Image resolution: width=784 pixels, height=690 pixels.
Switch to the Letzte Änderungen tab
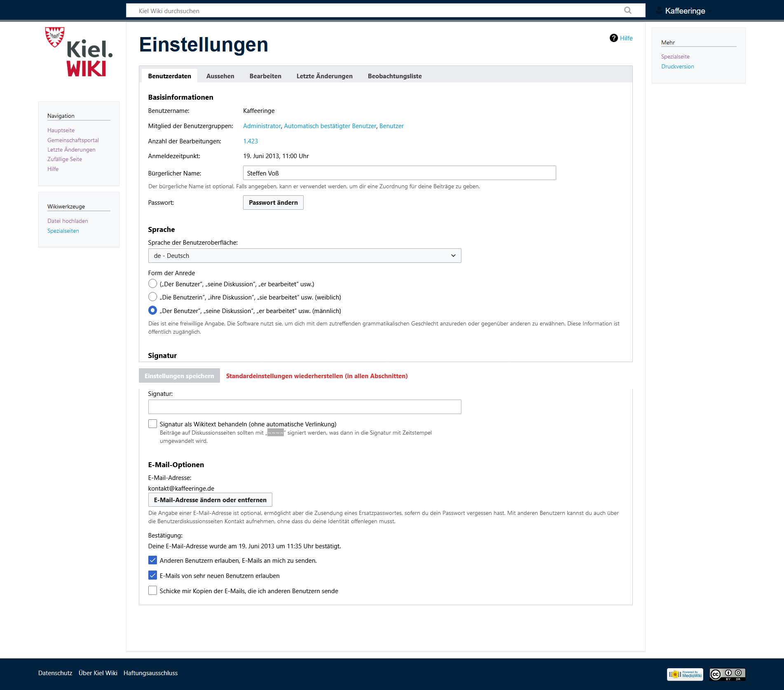pyautogui.click(x=324, y=76)
